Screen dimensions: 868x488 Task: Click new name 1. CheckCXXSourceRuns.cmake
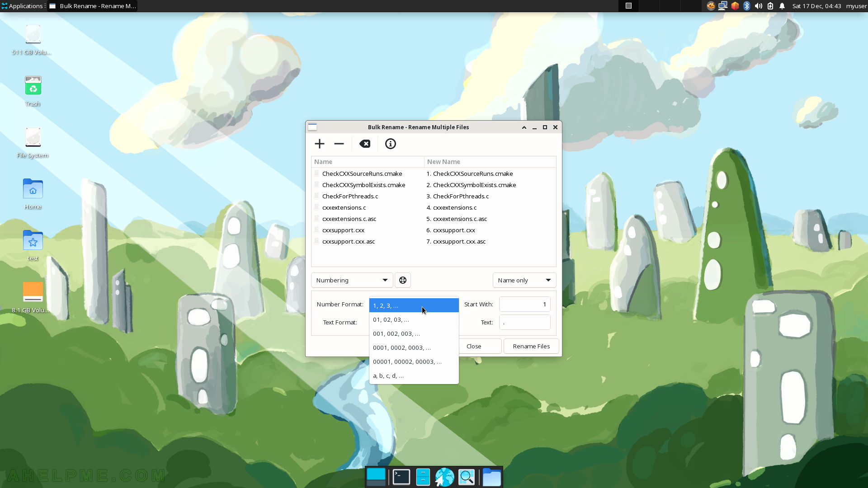pos(470,174)
